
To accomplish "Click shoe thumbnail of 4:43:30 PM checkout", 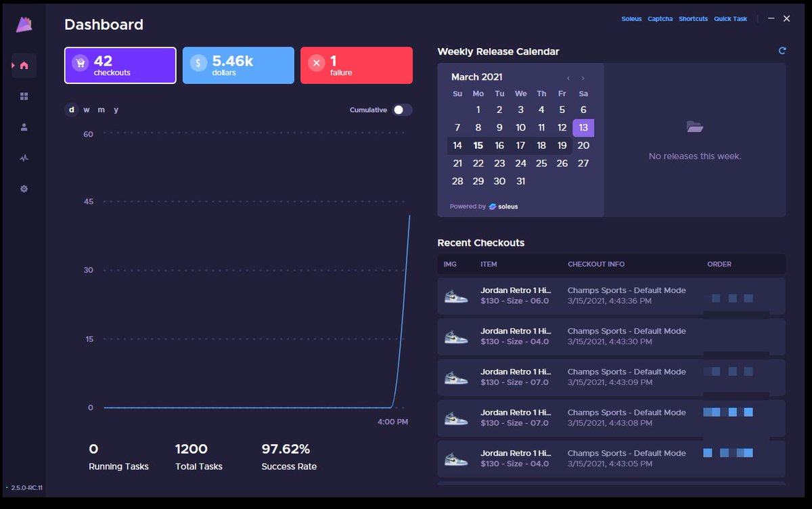I will click(456, 336).
